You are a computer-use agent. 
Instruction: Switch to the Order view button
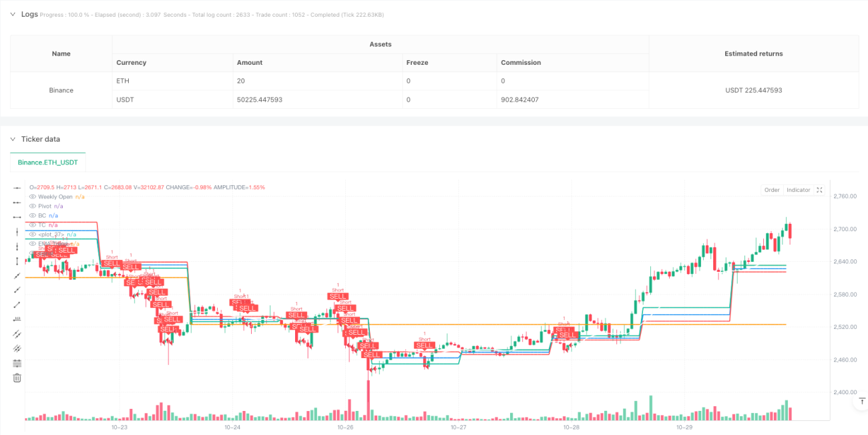click(772, 190)
